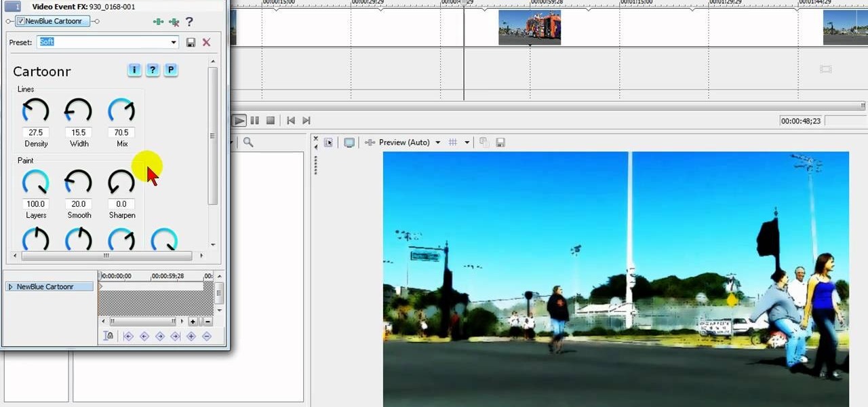Toggle the keyframe lock icon

pyautogui.click(x=108, y=335)
